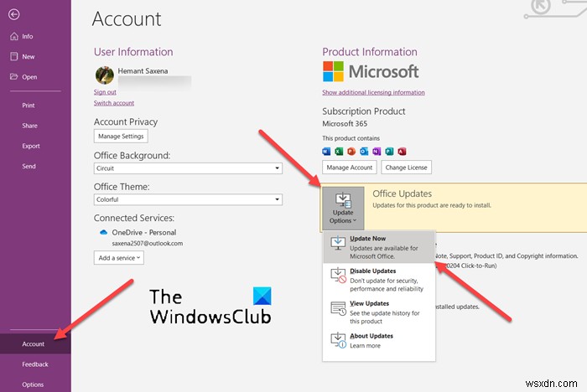587x392 pixels.
Task: Open the Office Background dropdown
Action: tap(188, 168)
